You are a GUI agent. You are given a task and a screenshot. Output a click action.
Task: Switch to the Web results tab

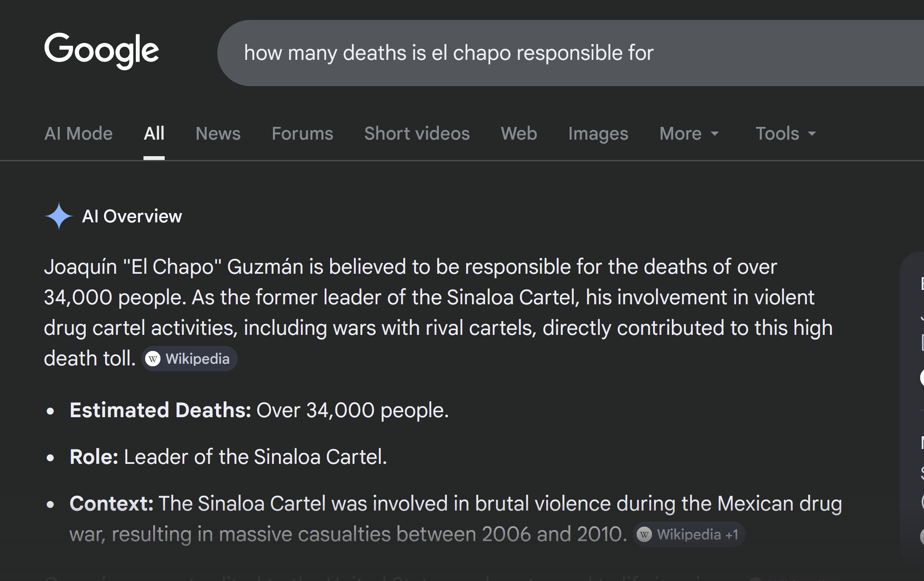click(519, 134)
